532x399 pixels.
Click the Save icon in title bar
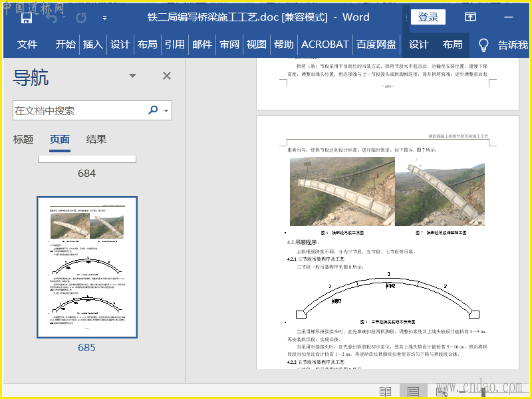[27, 18]
